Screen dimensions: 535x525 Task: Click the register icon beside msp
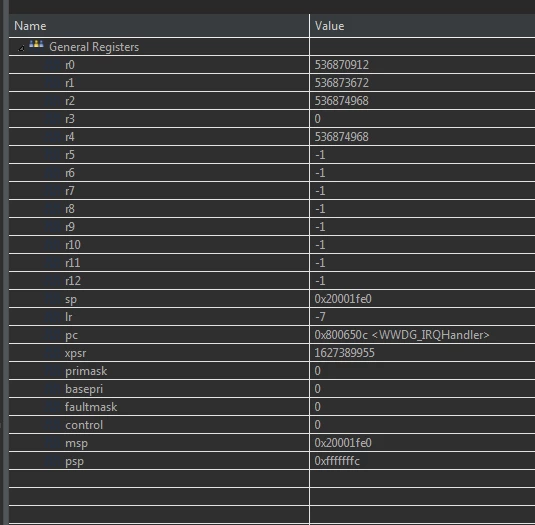coord(53,443)
